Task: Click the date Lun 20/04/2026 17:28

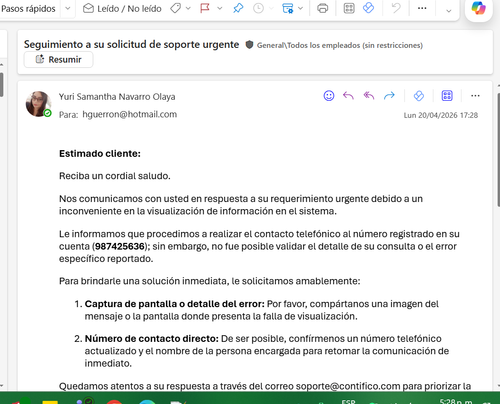Action: point(441,115)
